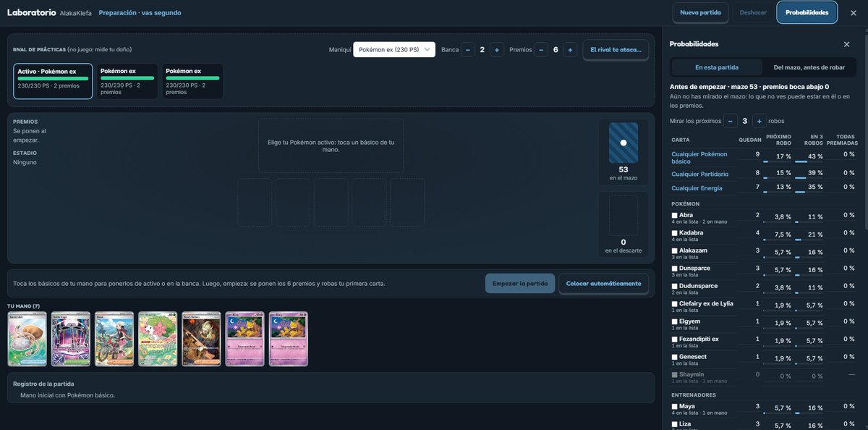Click the 43 % value for Pokémon básico
868x430 pixels.
click(x=815, y=156)
